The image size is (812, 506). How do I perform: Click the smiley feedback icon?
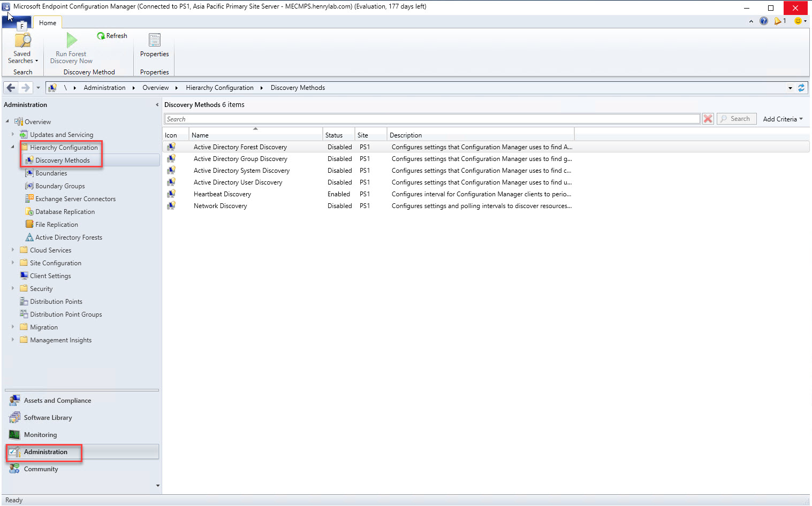(x=798, y=21)
